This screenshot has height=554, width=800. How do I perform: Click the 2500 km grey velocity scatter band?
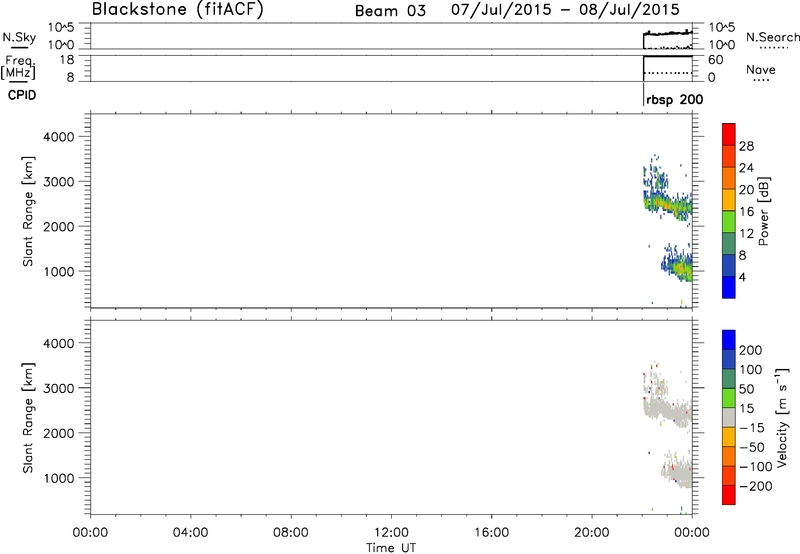tap(667, 411)
